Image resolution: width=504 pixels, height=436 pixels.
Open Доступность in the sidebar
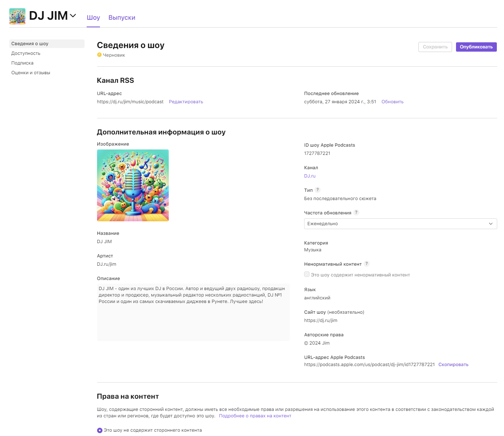pyautogui.click(x=26, y=53)
